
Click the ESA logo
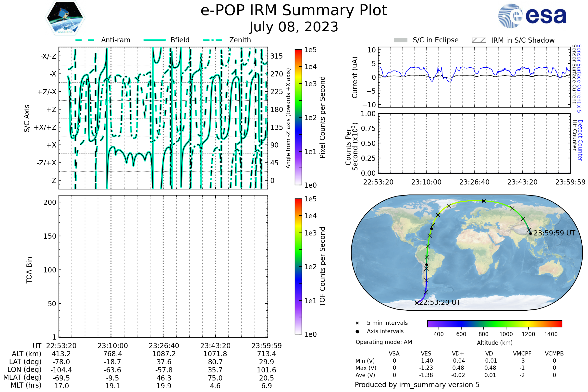point(532,16)
